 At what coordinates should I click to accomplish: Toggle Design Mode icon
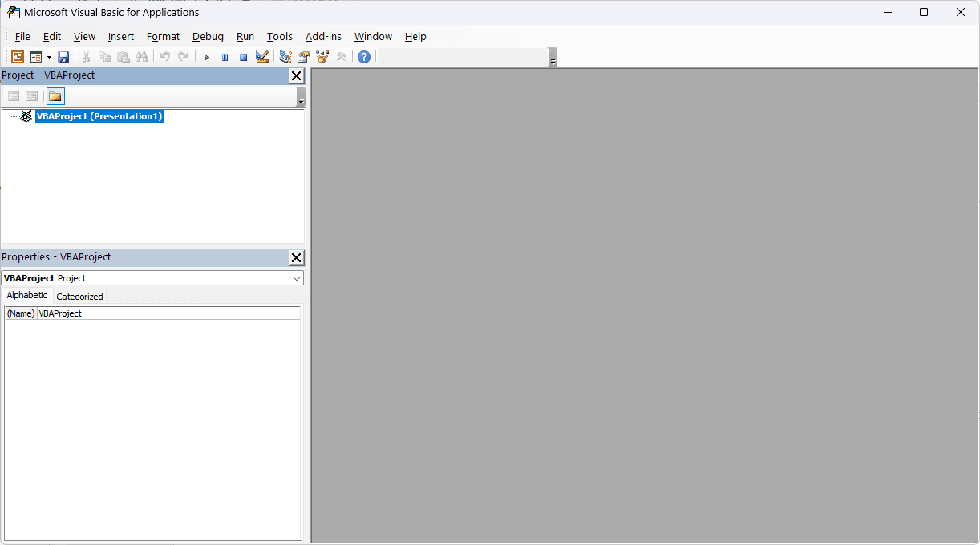pos(262,57)
